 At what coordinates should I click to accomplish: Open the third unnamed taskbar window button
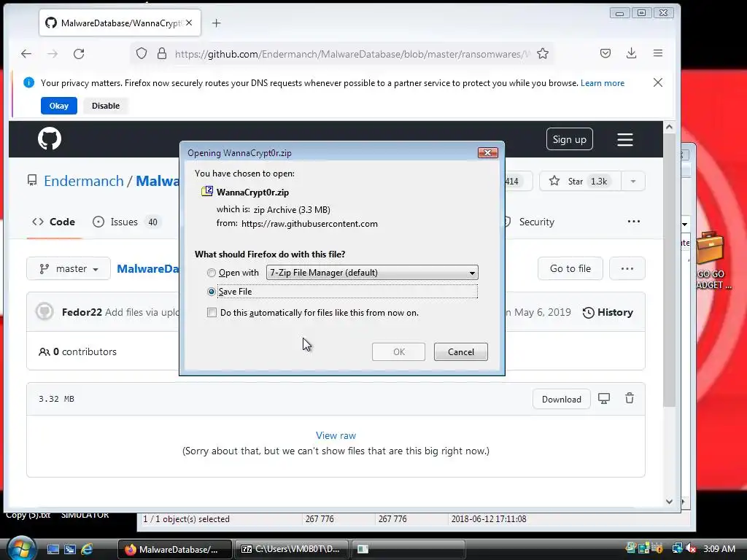(408, 549)
